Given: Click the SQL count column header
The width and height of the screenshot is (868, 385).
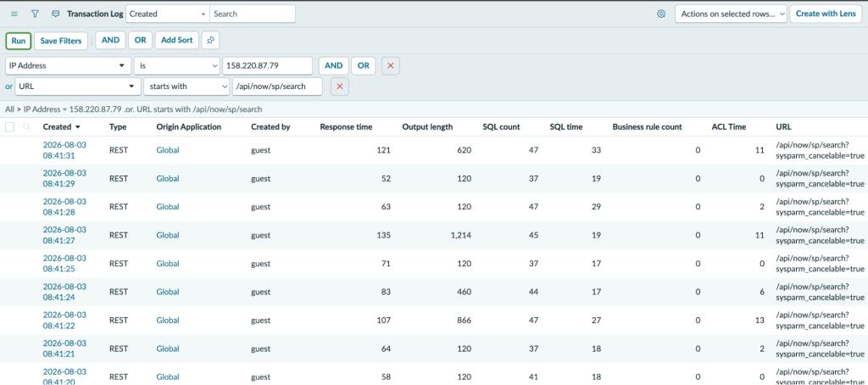Looking at the screenshot, I should tap(502, 127).
